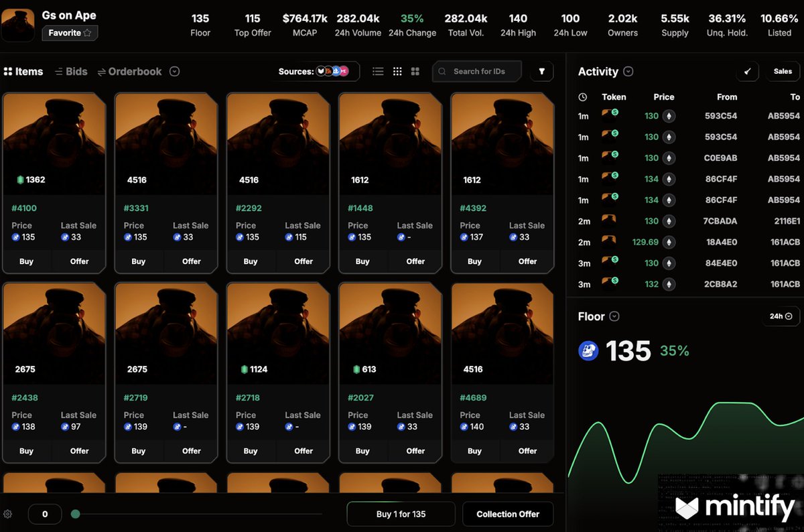Click the rarity gem on item #2027
The width and height of the screenshot is (804, 532).
(356, 369)
